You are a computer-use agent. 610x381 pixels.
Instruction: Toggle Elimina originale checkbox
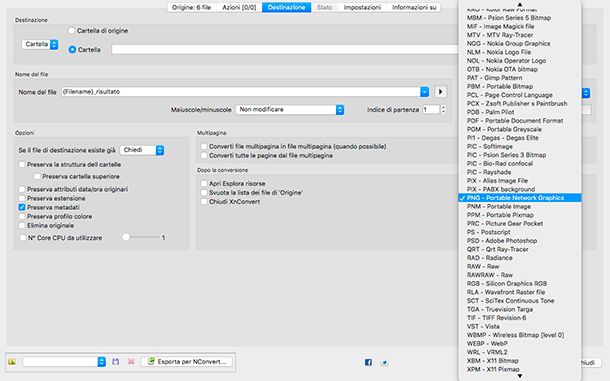[x=22, y=225]
